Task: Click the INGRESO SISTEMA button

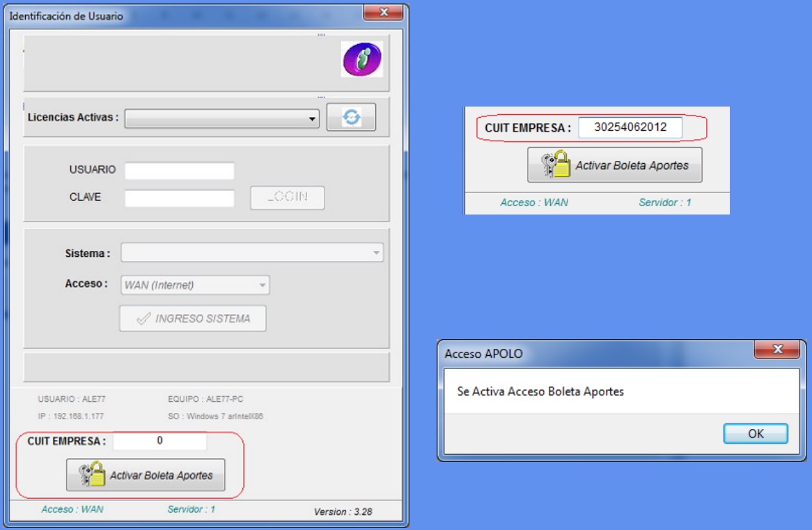Action: point(193,318)
